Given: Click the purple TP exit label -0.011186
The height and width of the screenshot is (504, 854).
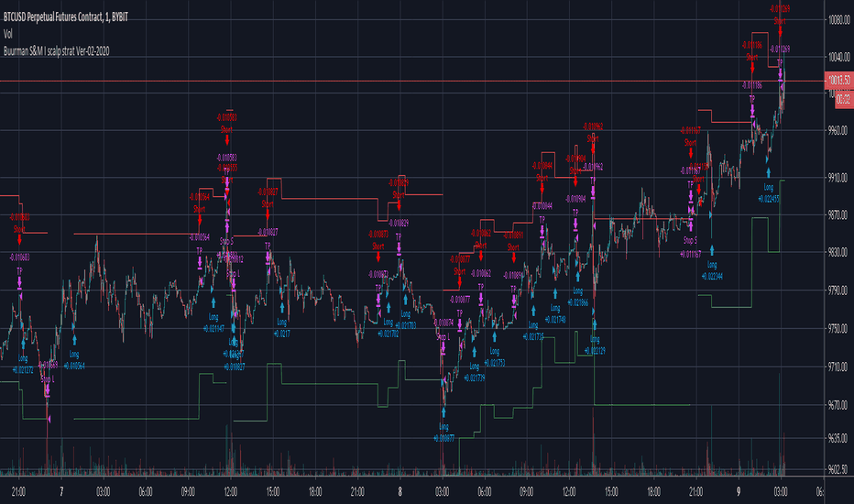Looking at the screenshot, I should pos(752,92).
